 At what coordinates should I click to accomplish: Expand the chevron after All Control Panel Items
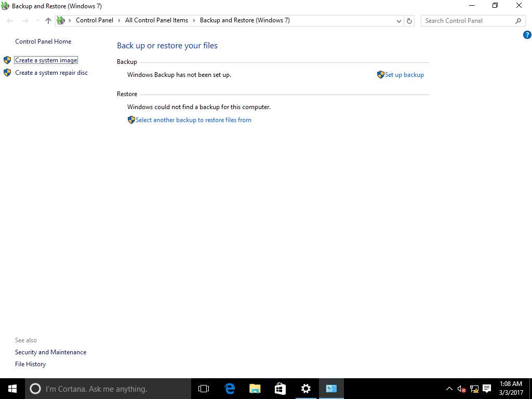[x=194, y=20]
